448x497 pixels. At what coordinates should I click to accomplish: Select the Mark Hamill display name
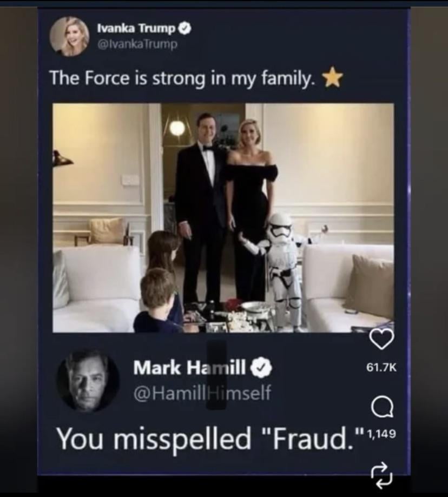[189, 368]
